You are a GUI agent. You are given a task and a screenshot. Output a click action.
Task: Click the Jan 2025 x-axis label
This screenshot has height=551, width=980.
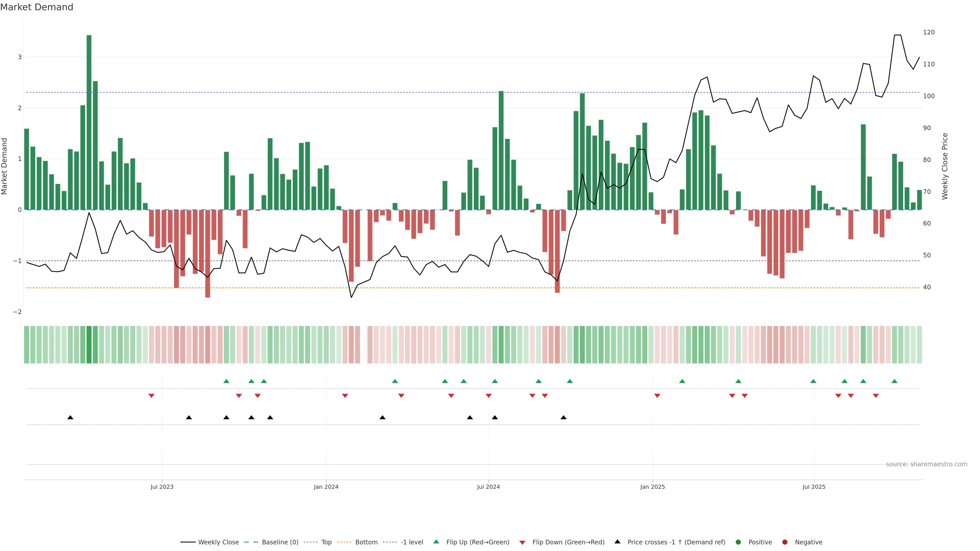[x=653, y=487]
